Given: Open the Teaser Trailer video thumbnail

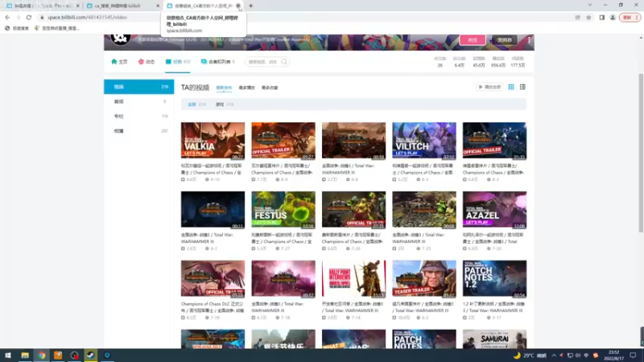Looking at the screenshot, I should 424,278.
